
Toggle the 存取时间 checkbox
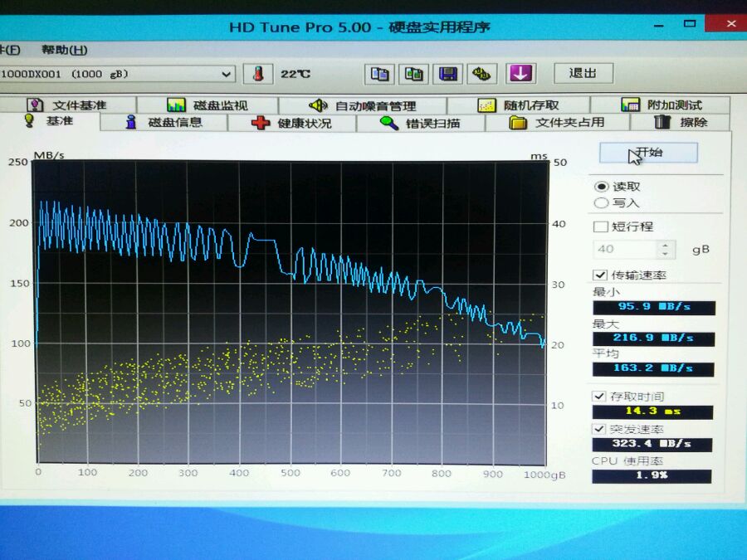(600, 397)
